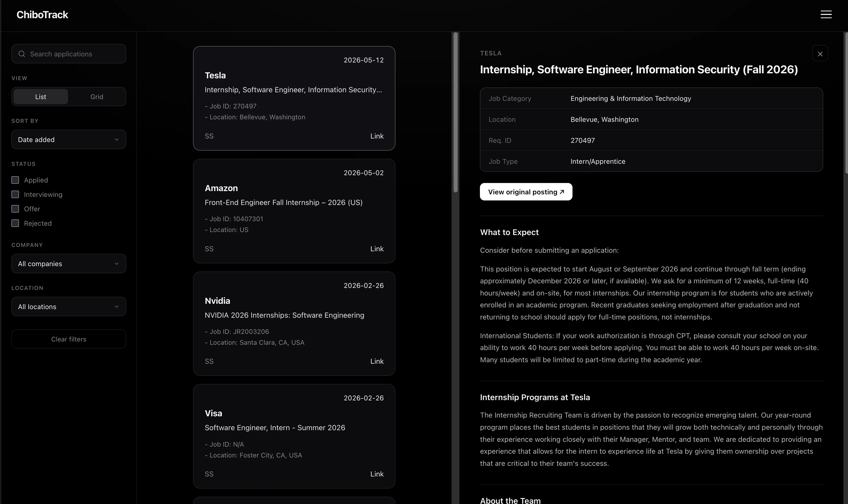Open the Date added sort dropdown
848x504 pixels.
point(69,140)
